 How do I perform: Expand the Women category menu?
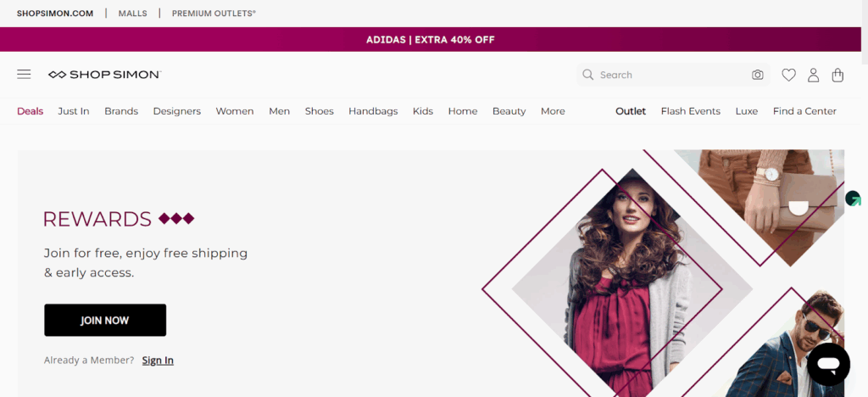235,111
